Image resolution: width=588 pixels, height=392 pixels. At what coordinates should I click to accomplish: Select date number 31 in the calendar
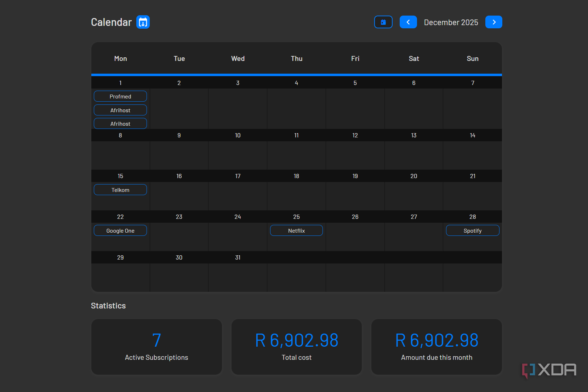click(238, 257)
